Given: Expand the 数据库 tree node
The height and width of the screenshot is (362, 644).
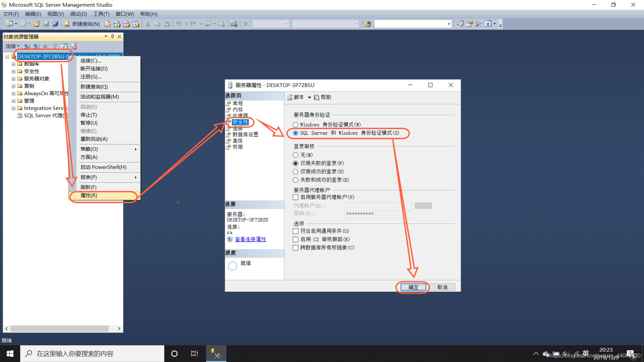Looking at the screenshot, I should [13, 64].
